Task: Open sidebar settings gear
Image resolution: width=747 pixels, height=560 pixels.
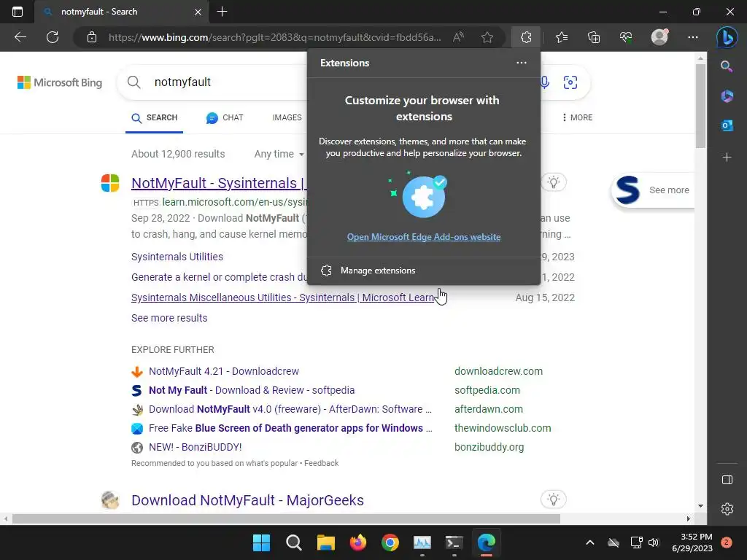Action: (x=727, y=509)
